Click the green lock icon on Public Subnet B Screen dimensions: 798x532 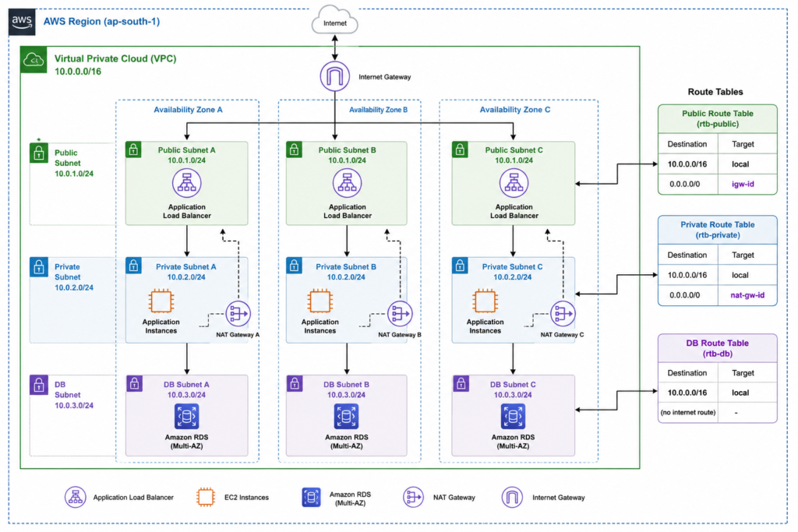(x=294, y=150)
